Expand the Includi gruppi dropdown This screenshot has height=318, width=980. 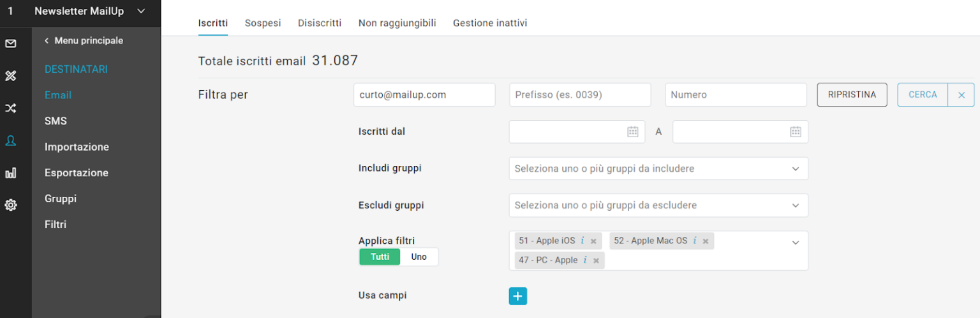795,169
